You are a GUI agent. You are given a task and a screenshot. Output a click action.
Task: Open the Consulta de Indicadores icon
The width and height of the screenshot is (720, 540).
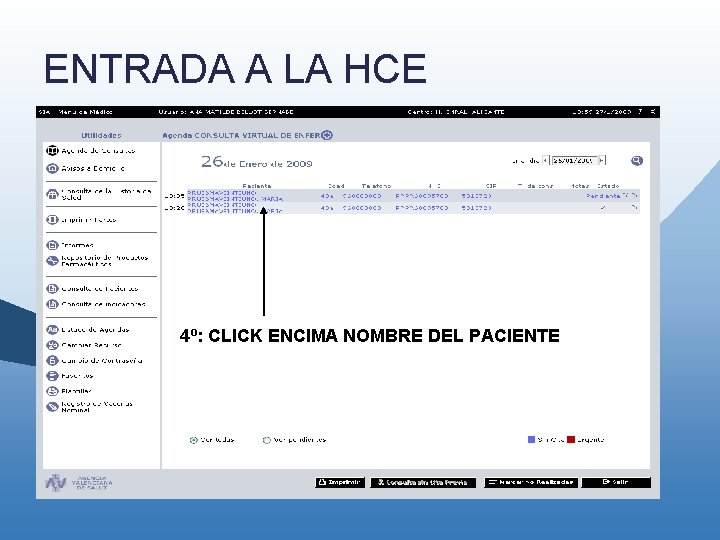coord(52,304)
